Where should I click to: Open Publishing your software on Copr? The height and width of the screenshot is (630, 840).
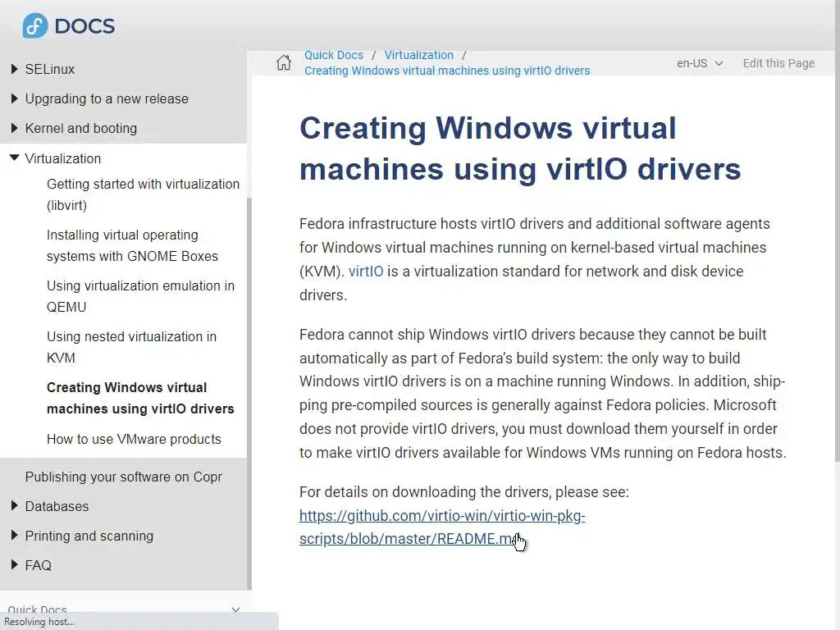coord(123,477)
